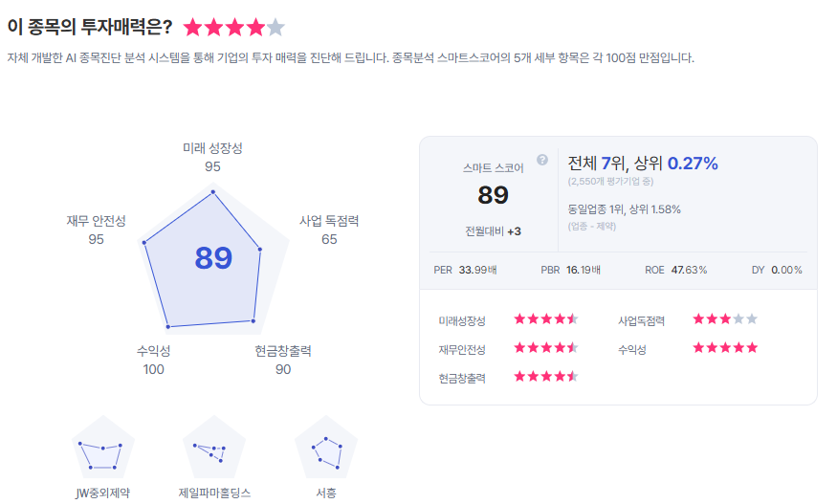Click the 미래 성장성 95 radar axis label

click(212, 157)
